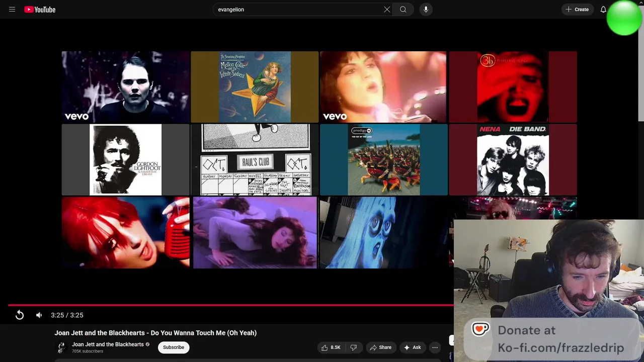The width and height of the screenshot is (644, 362).
Task: Click the search field containing evangelion
Action: click(x=298, y=10)
